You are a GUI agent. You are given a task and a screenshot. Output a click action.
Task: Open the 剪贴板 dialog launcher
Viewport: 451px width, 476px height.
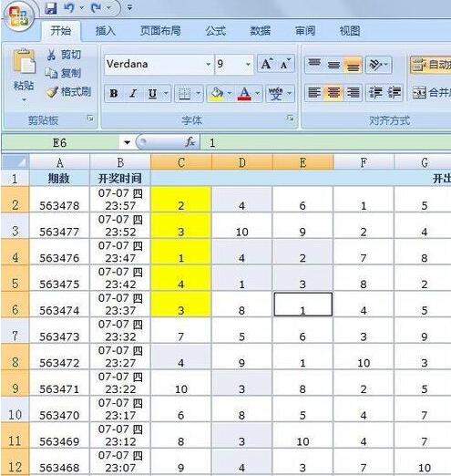pos(90,119)
